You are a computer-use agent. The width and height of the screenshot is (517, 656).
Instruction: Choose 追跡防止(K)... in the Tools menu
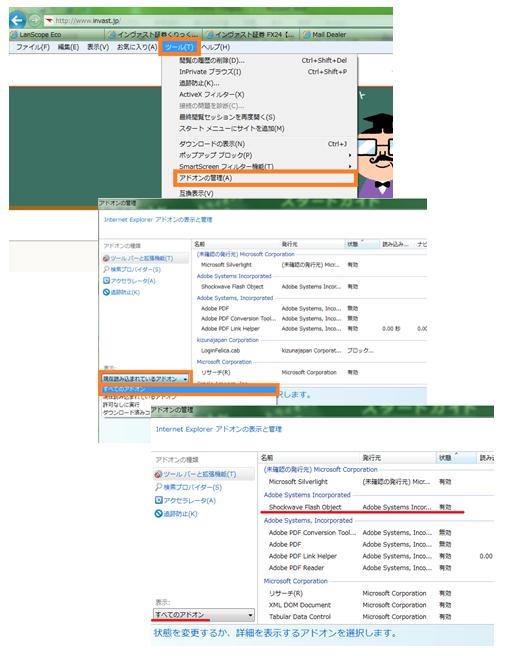coord(259,83)
